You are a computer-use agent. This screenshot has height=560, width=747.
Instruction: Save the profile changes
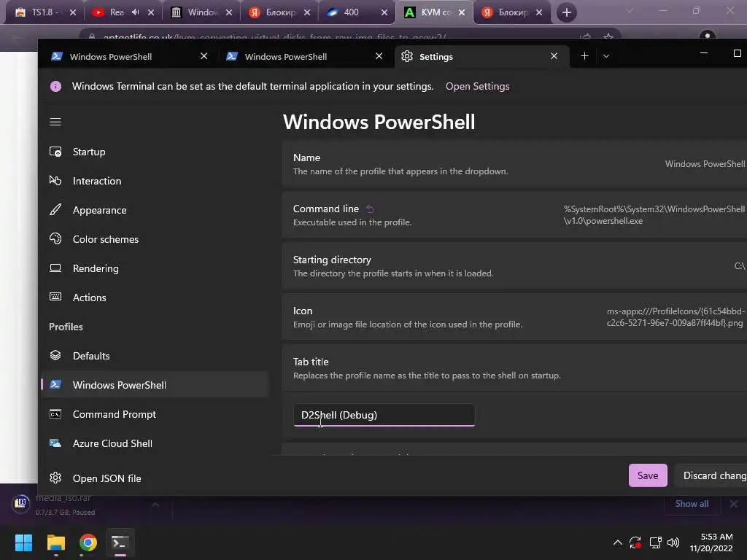648,475
